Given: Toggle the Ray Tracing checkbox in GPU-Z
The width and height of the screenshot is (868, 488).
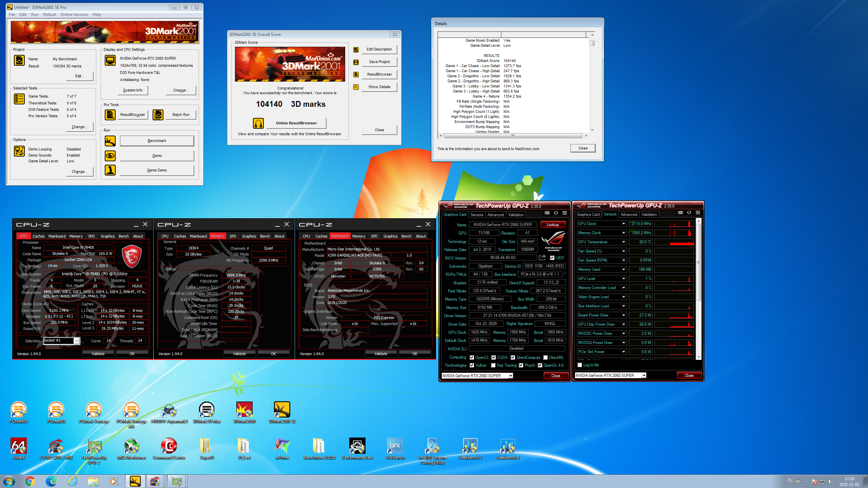Looking at the screenshot, I should coord(493,365).
